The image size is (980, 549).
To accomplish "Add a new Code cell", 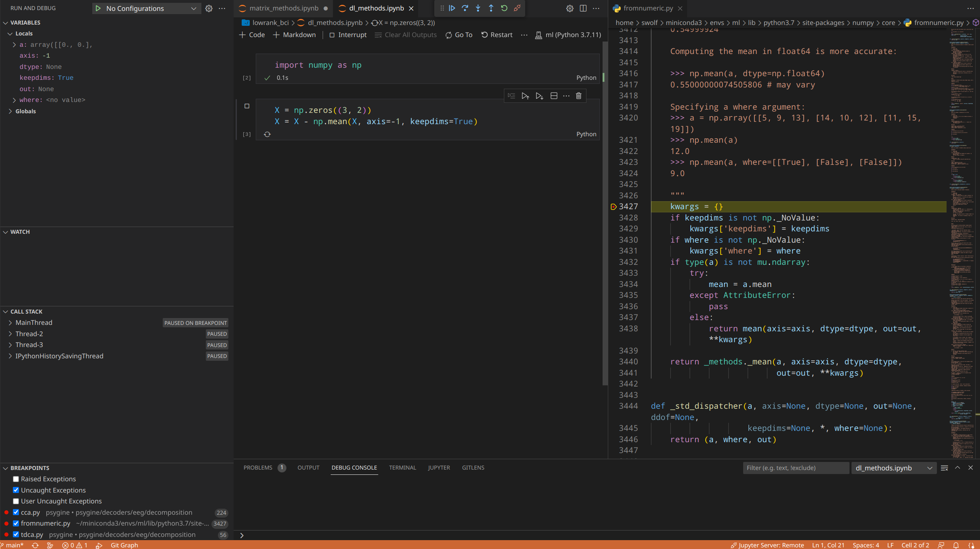I will click(252, 35).
